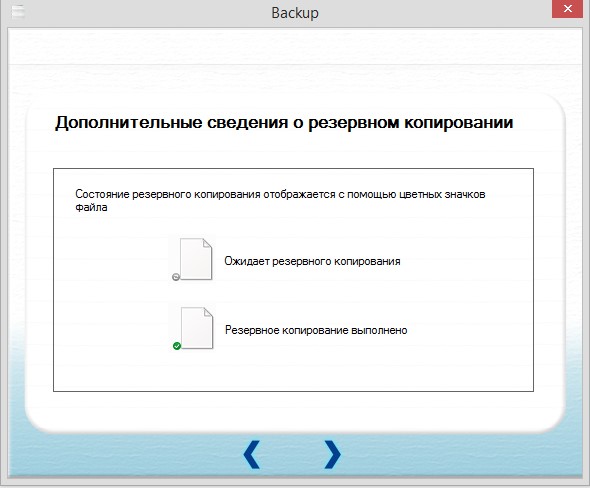Viewport: 590px width, 488px height.
Task: Click the 'Backup' window title text
Action: coord(295,13)
